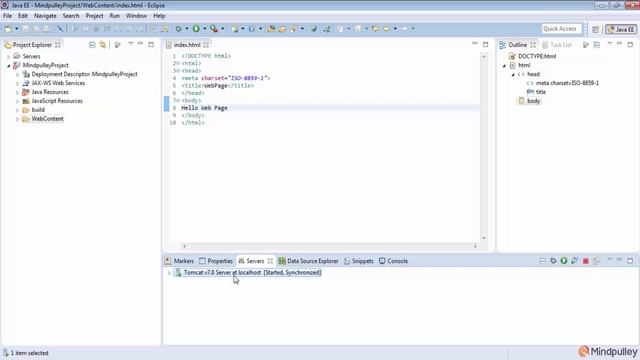This screenshot has width=640, height=360.
Task: Open dropdown arrow beside green Run button
Action: (x=204, y=29)
